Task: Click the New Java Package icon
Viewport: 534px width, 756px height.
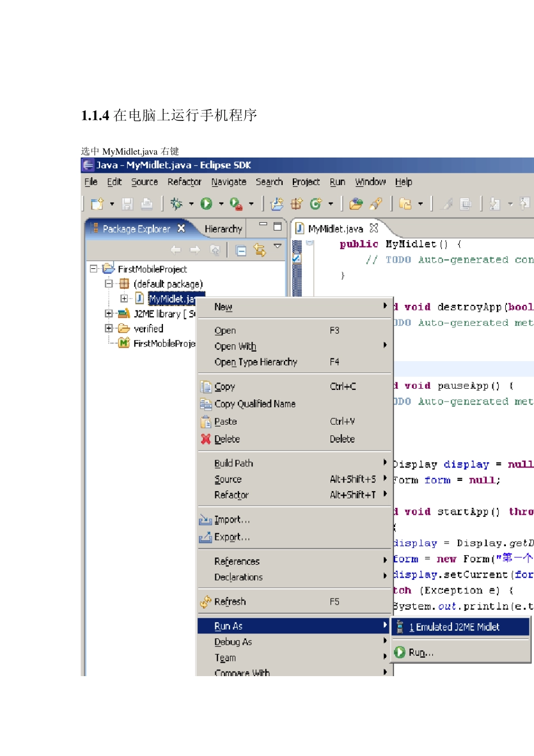Action: (x=296, y=204)
